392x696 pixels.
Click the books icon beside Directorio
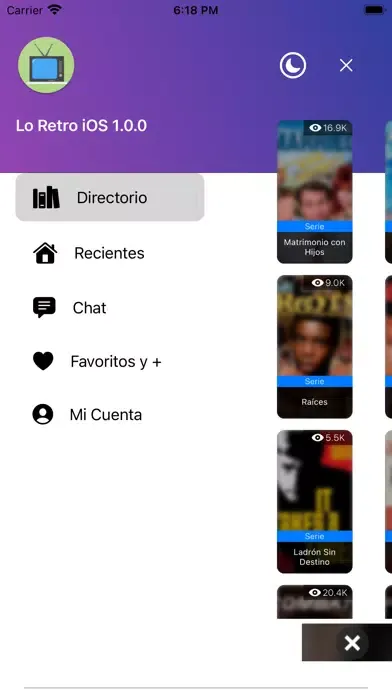pos(46,198)
